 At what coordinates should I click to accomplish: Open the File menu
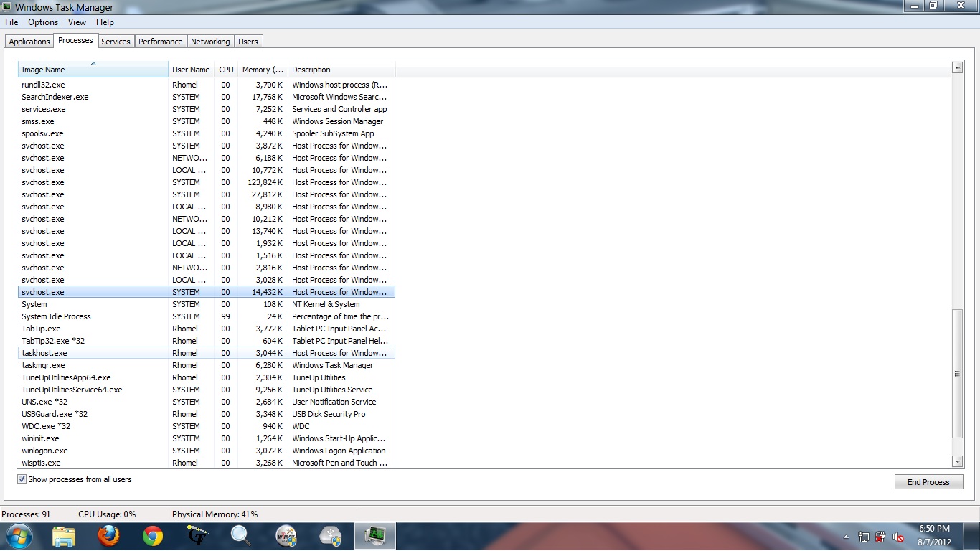(11, 22)
